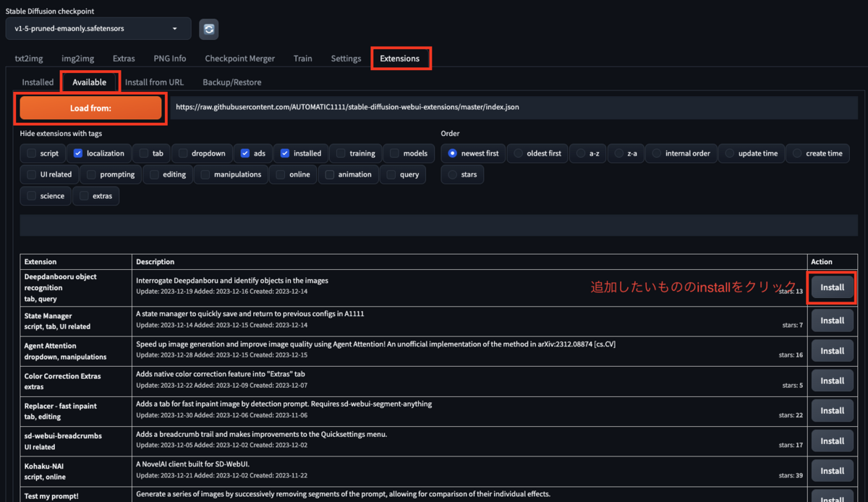Click the sd-webui-breadcrumbs extension name
The height and width of the screenshot is (502, 868).
click(x=63, y=436)
